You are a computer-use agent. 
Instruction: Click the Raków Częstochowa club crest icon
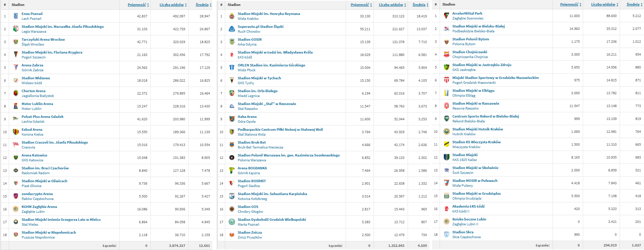pos(16,196)
